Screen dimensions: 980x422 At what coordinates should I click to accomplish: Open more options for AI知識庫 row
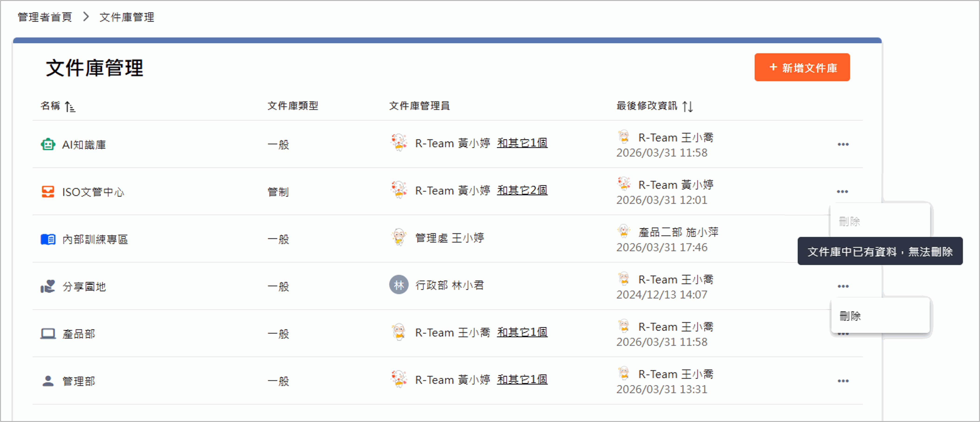pos(843,145)
